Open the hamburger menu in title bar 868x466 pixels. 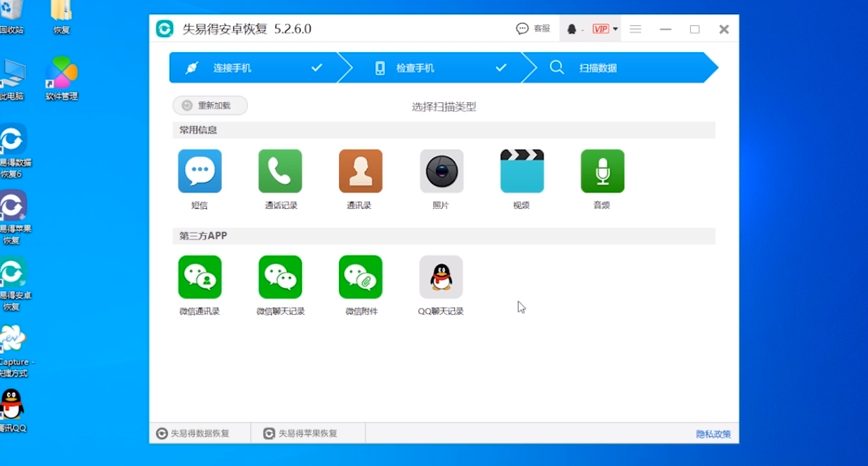click(635, 29)
